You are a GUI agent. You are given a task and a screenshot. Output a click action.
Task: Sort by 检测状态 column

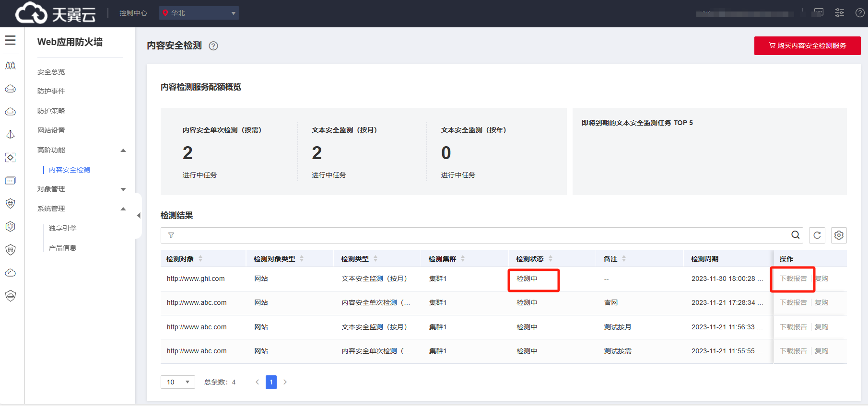(551, 259)
